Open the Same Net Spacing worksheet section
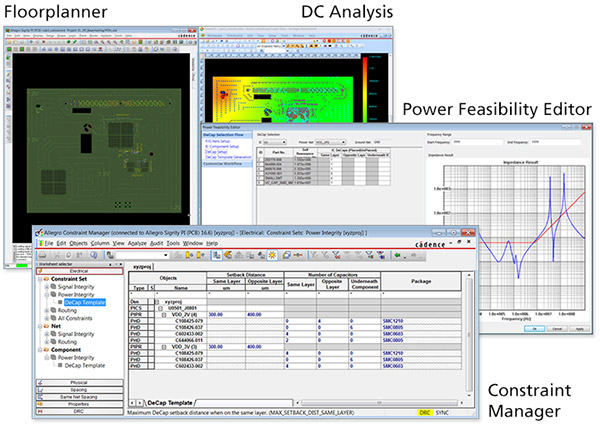The height and width of the screenshot is (429, 600). point(80,397)
